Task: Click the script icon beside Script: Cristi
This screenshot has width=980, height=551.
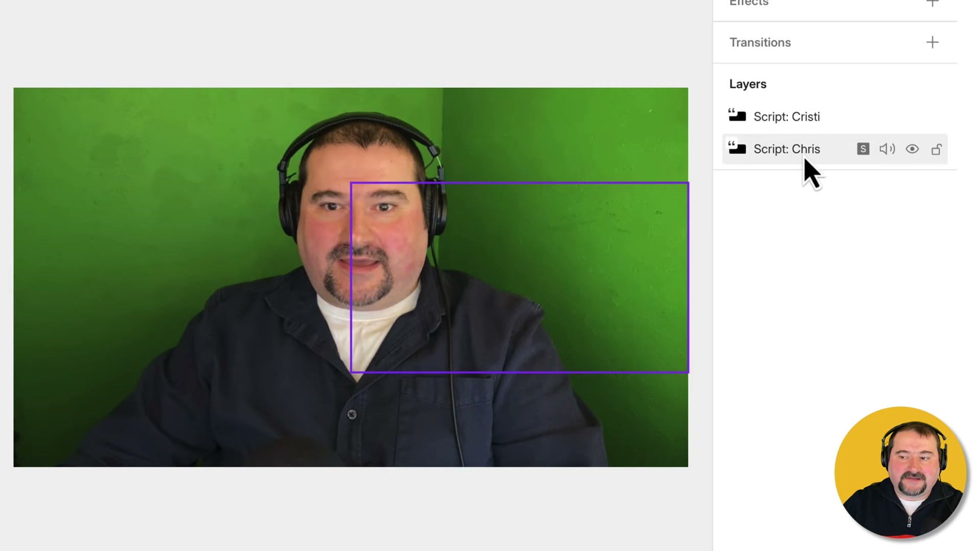Action: click(737, 116)
